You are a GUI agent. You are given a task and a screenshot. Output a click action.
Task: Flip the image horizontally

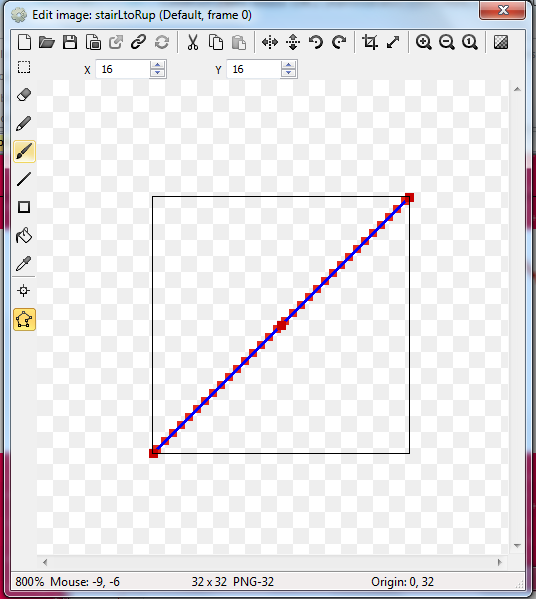[x=270, y=42]
